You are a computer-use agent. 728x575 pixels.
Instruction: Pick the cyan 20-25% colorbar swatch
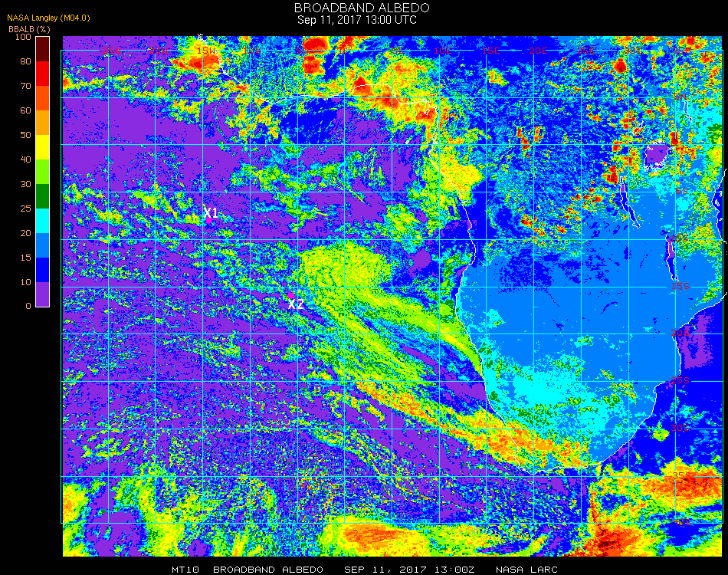43,221
